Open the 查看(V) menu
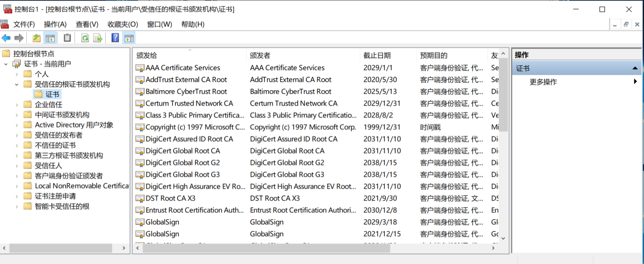 pyautogui.click(x=87, y=24)
